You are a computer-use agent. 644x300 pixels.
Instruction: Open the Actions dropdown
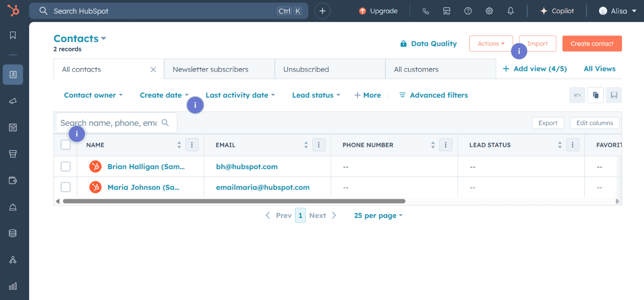pyautogui.click(x=491, y=44)
